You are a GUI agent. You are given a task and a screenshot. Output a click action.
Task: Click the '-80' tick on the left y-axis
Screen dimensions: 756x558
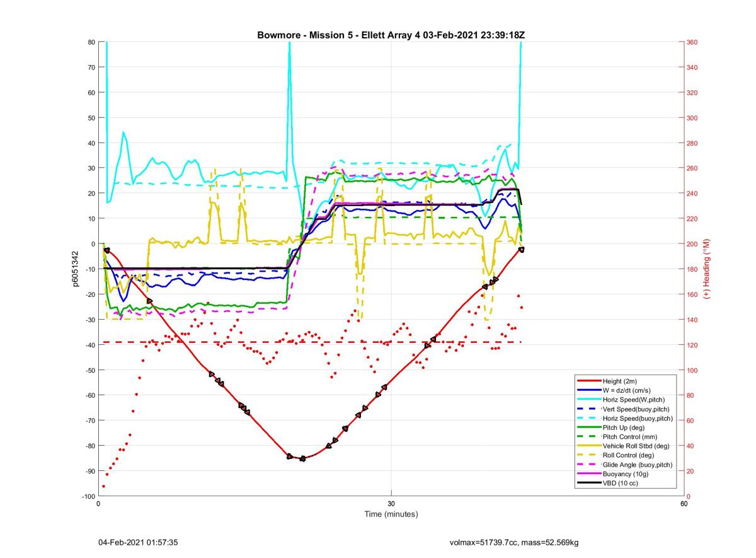(89, 446)
